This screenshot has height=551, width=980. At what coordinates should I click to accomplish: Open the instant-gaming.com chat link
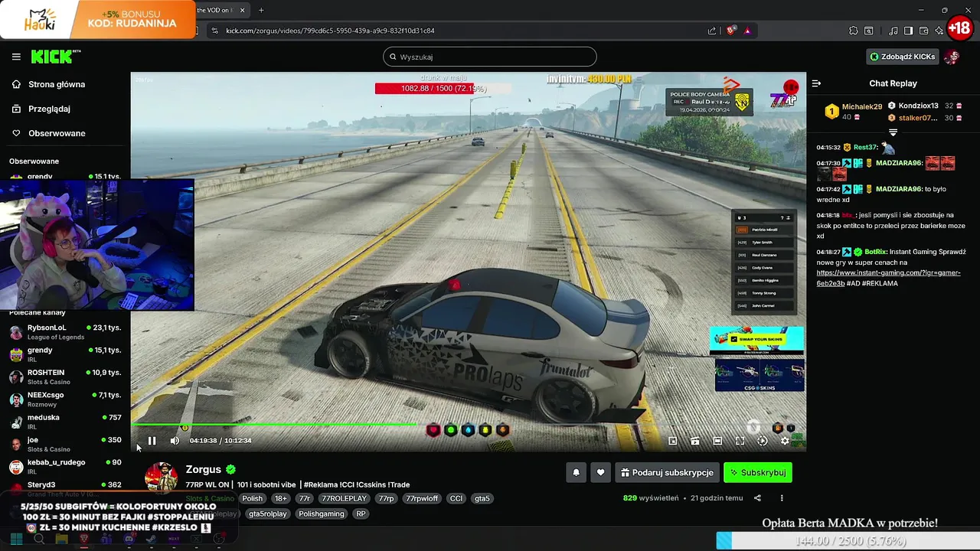pyautogui.click(x=888, y=278)
